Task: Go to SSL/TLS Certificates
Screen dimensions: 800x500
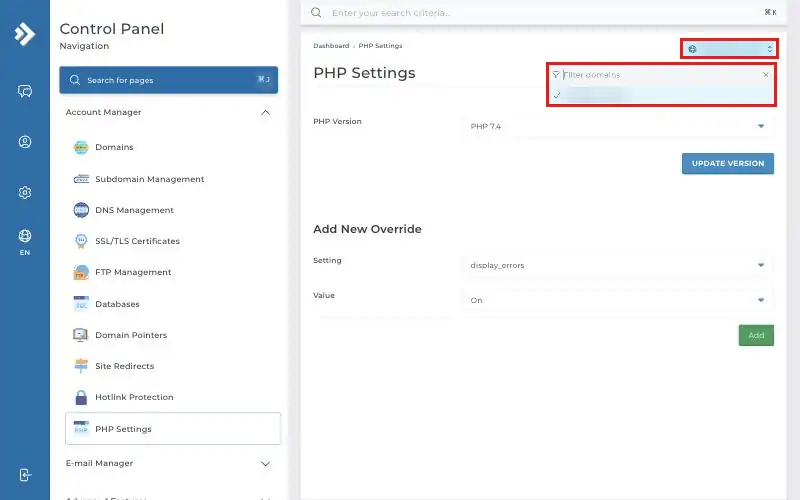Action: click(x=137, y=241)
